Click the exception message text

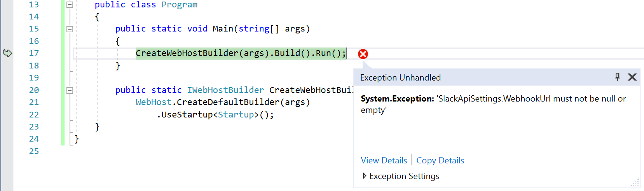tap(493, 104)
